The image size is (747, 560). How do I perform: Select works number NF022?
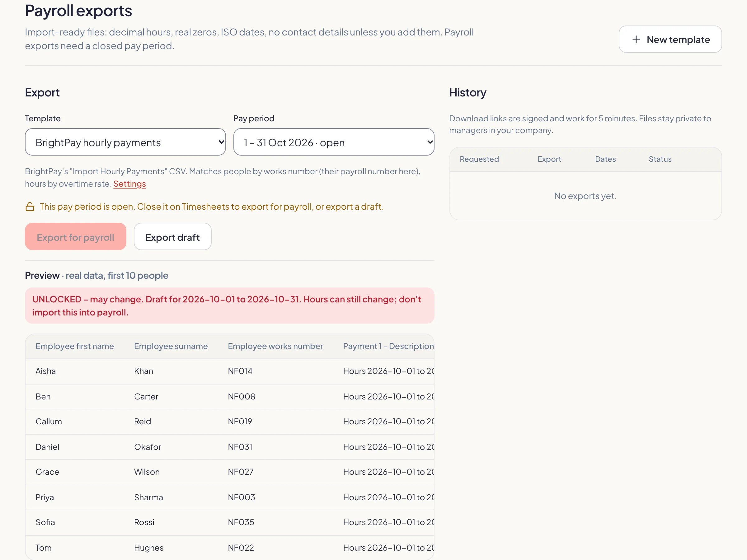[x=241, y=548]
